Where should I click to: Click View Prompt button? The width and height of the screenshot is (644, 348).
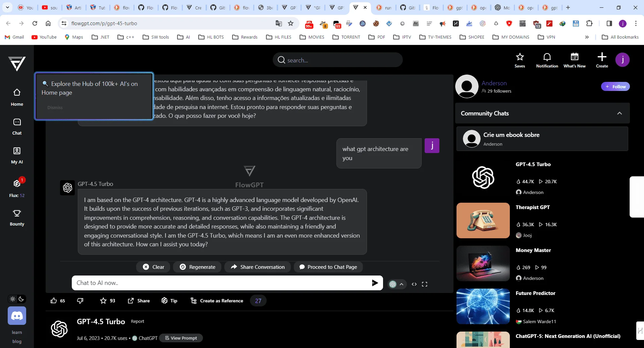181,338
